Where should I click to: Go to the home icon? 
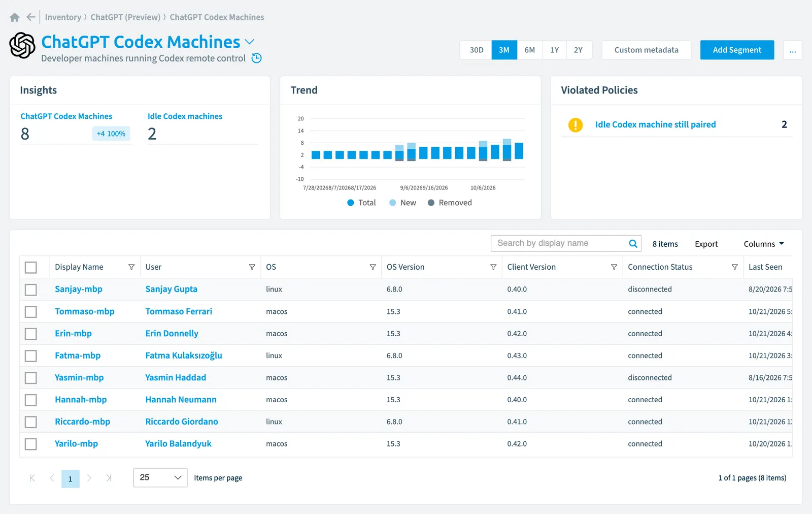(15, 17)
